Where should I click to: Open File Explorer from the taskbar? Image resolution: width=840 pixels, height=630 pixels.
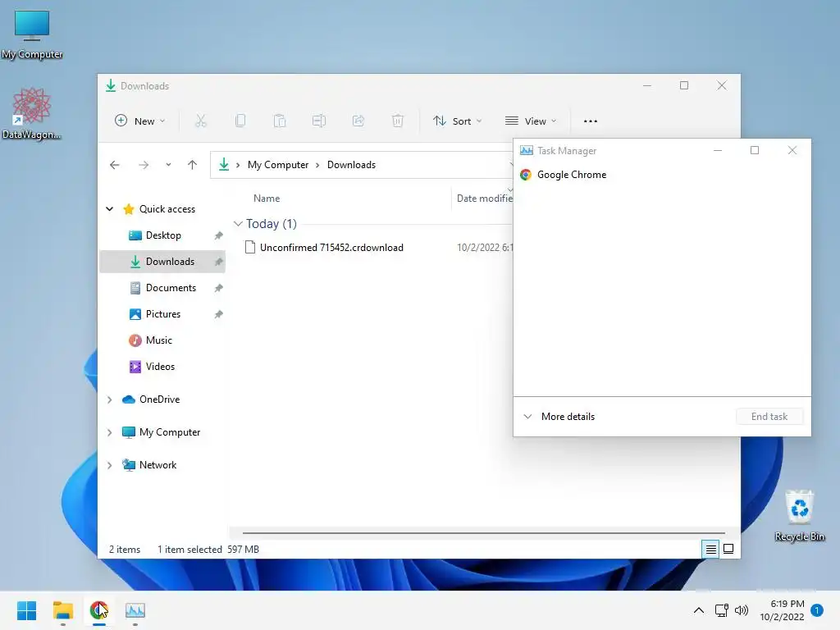63,610
